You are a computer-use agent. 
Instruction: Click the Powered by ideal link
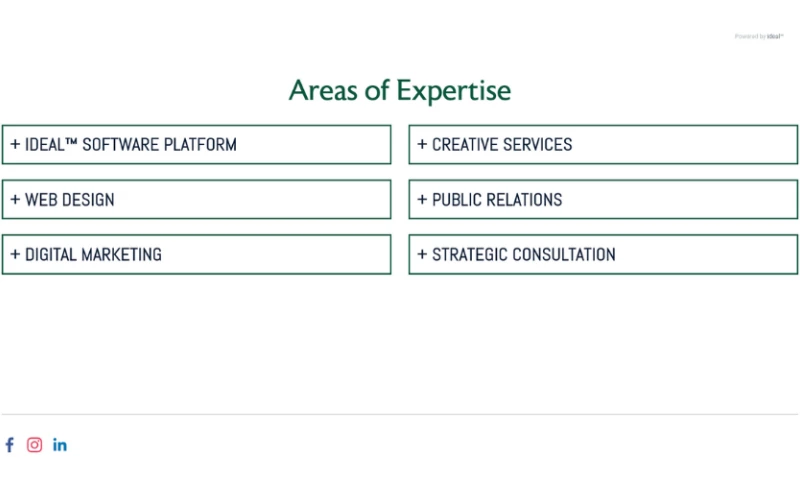[759, 37]
